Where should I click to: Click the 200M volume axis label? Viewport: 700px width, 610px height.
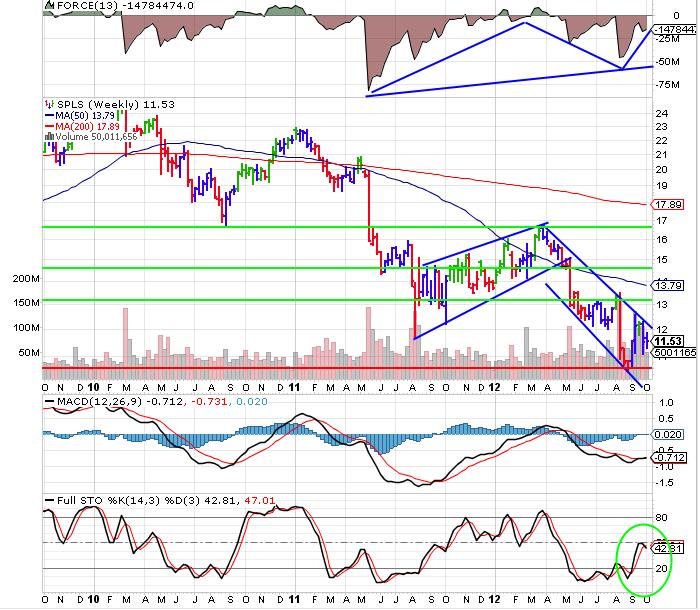tap(26, 279)
